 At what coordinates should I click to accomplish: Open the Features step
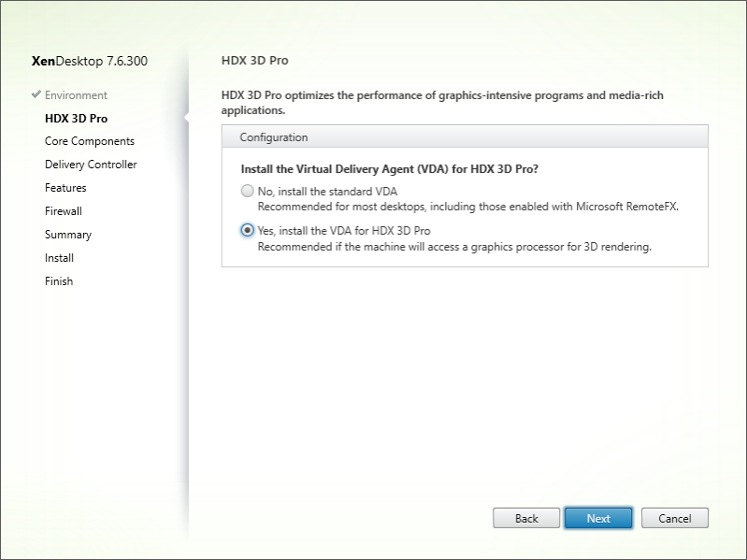pyautogui.click(x=65, y=188)
